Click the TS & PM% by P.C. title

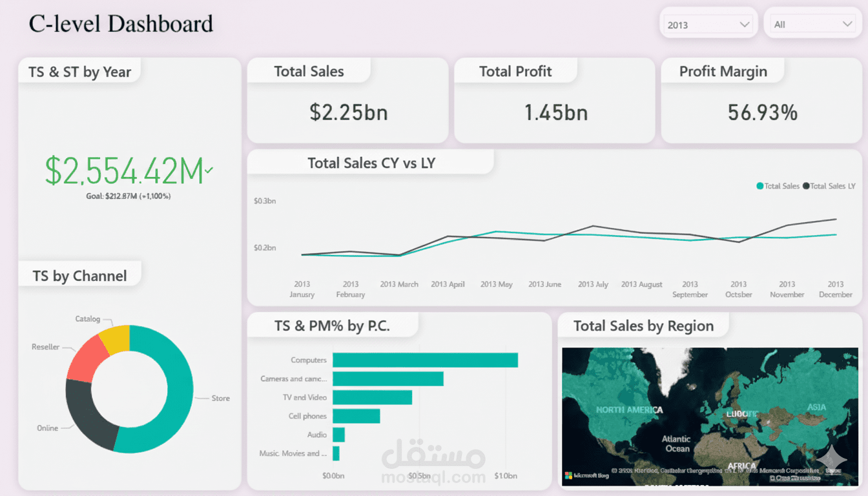(x=332, y=325)
